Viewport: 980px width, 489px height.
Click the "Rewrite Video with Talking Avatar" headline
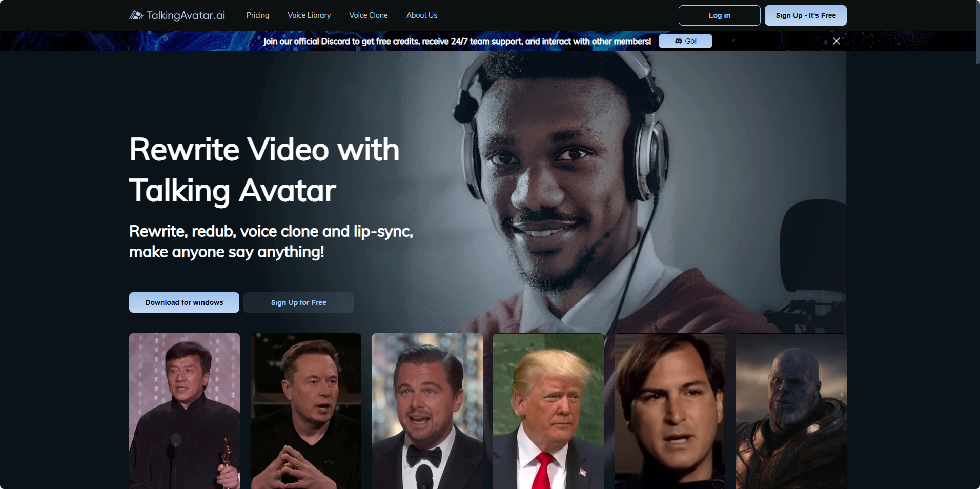(264, 170)
